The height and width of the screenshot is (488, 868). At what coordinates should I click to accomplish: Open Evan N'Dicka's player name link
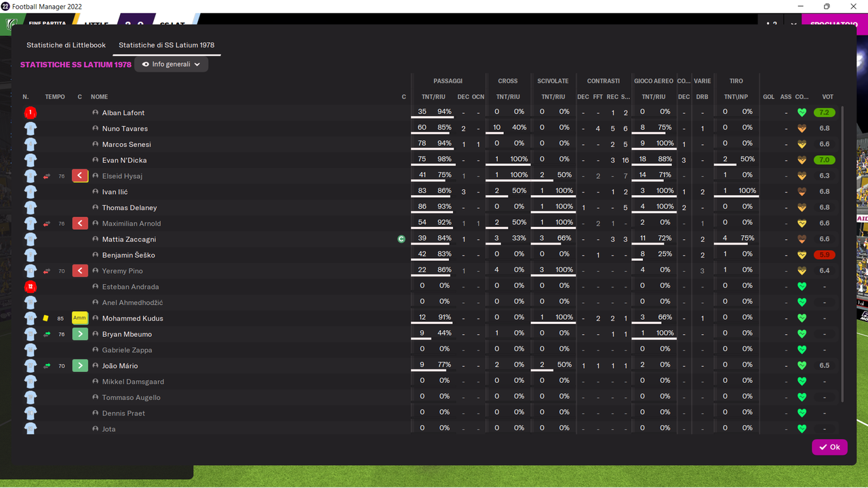[124, 160]
